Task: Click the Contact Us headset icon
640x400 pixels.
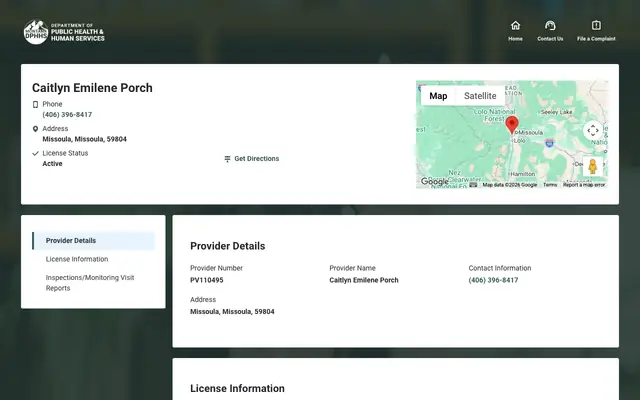Action: point(550,25)
